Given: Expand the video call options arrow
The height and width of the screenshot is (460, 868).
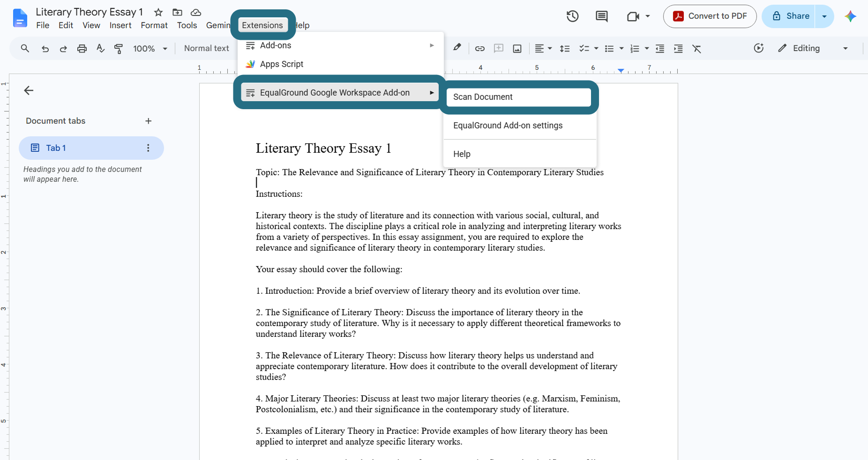Looking at the screenshot, I should coord(648,16).
